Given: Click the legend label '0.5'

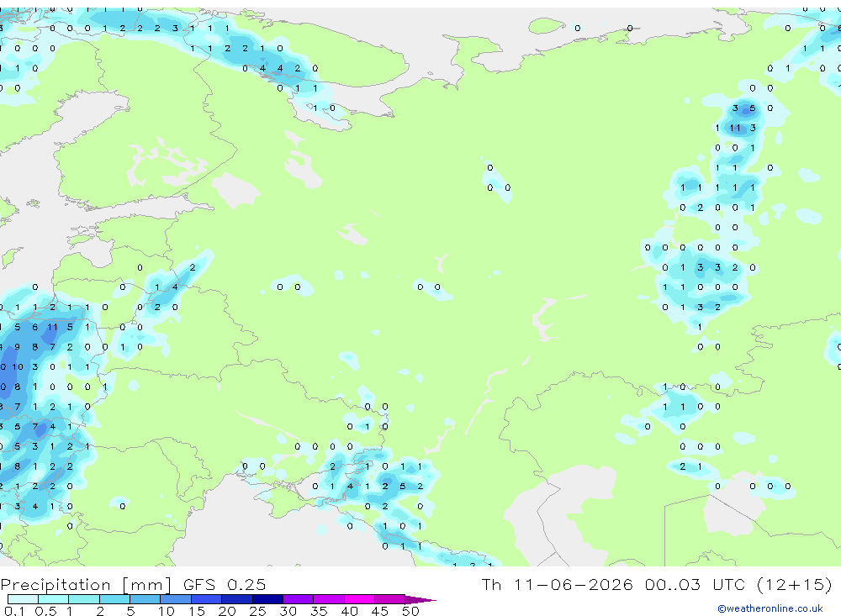Looking at the screenshot, I should (45, 611).
